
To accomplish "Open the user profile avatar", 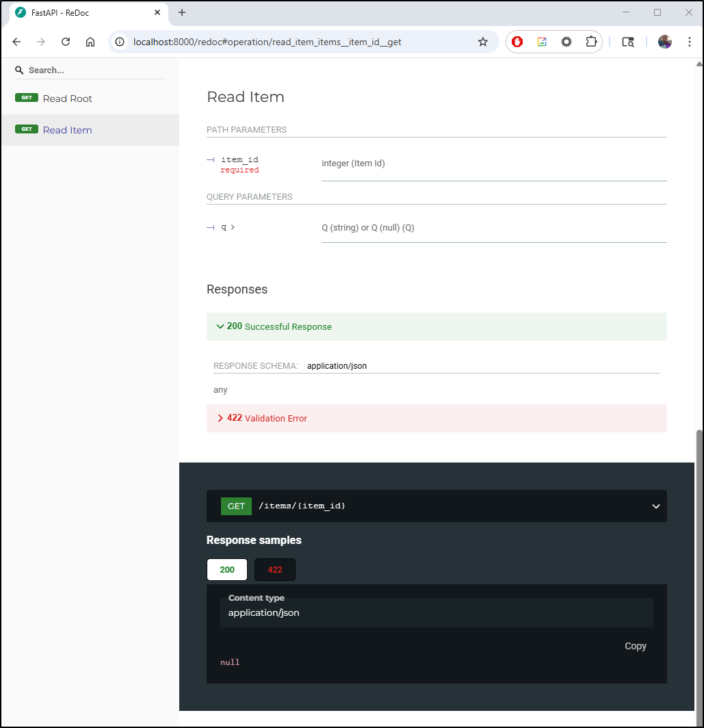I will pos(665,42).
